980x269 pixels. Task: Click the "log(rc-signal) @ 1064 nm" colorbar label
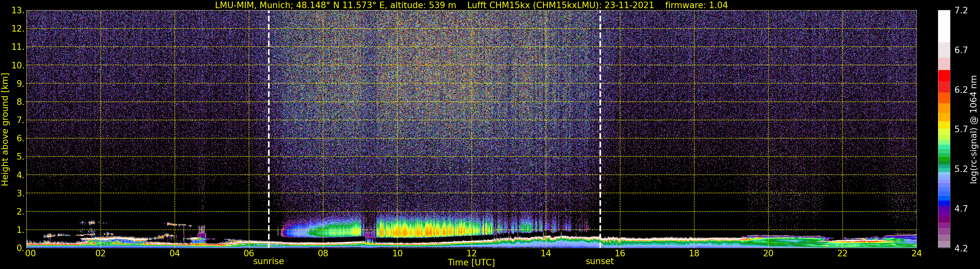[x=973, y=129]
